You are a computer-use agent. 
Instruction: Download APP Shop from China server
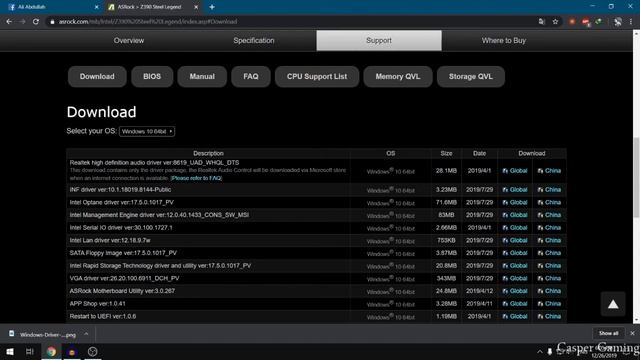549,304
